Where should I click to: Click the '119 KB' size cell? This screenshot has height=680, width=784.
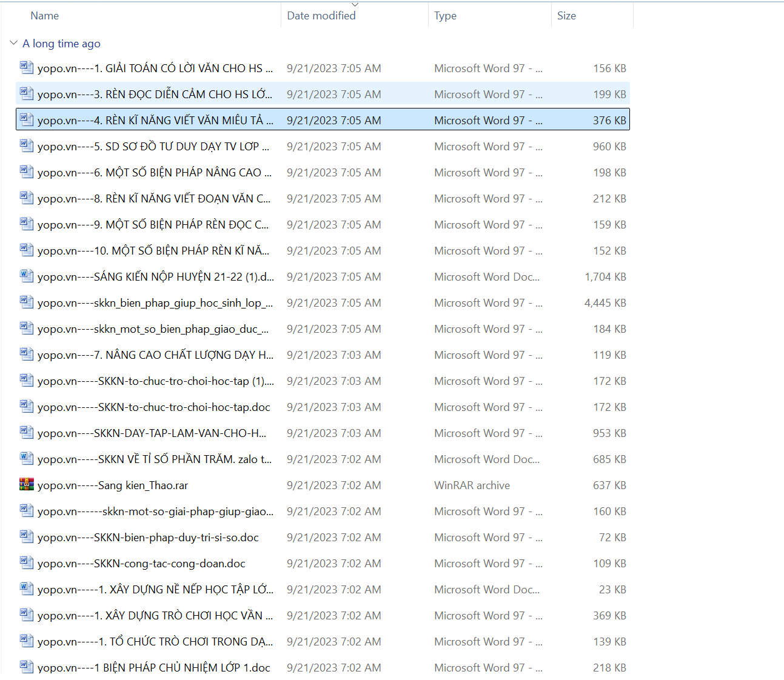[609, 355]
